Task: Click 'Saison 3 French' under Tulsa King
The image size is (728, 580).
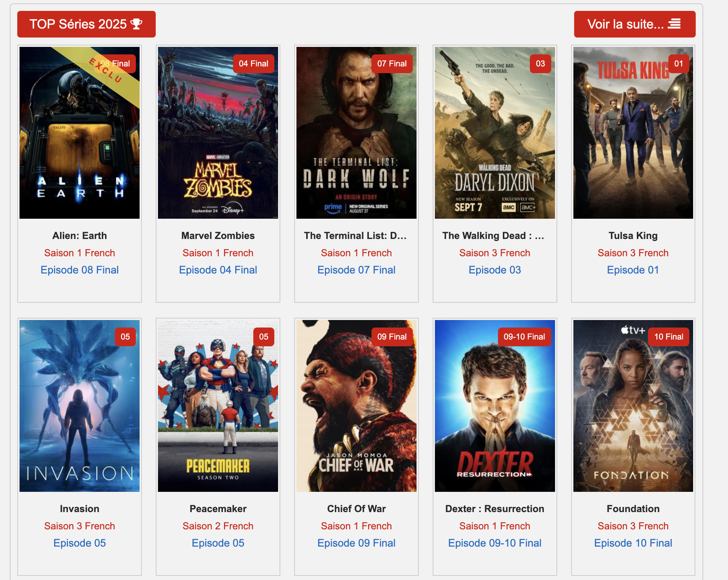Action: tap(633, 253)
